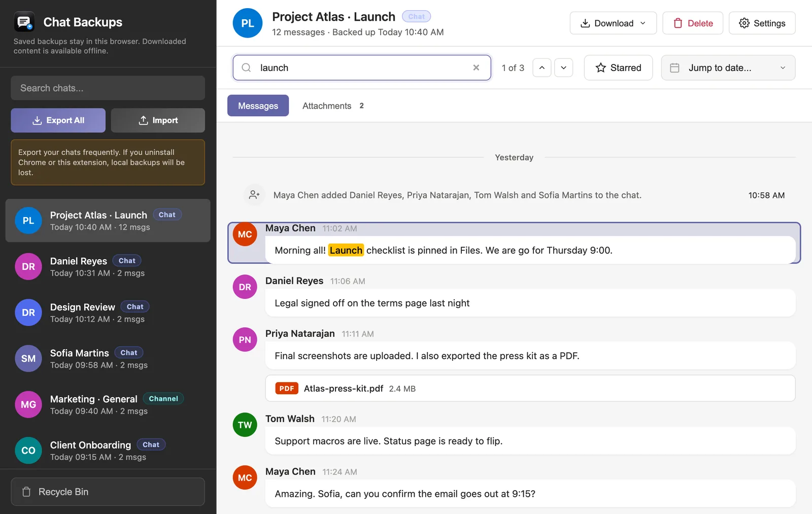Toggle the Starred filter

618,67
